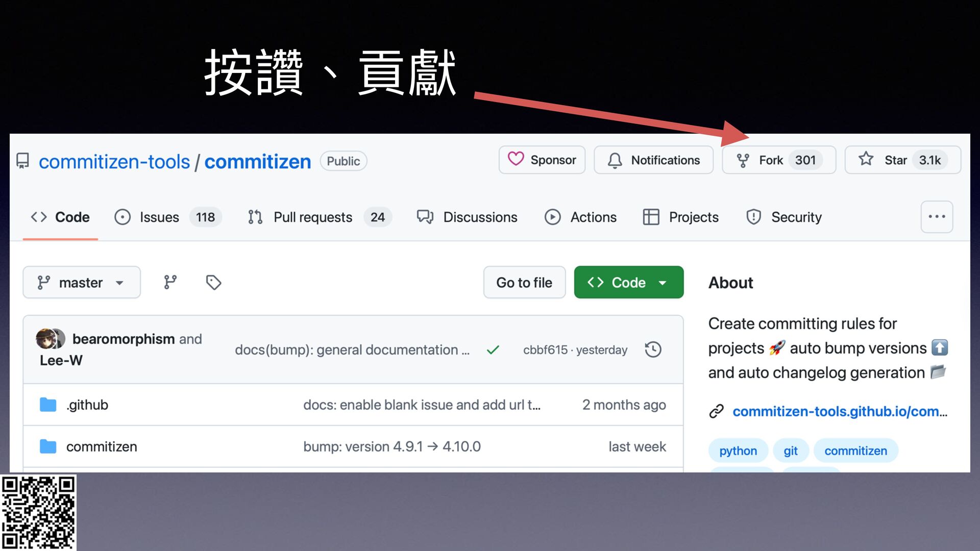Viewport: 980px width, 551px height.
Task: Open the green Code dropdown
Action: point(628,282)
